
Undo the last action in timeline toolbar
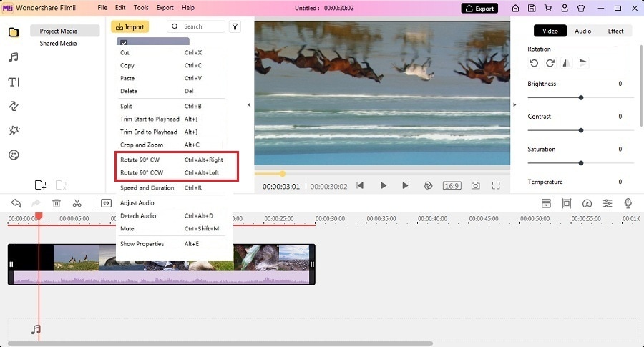click(16, 203)
